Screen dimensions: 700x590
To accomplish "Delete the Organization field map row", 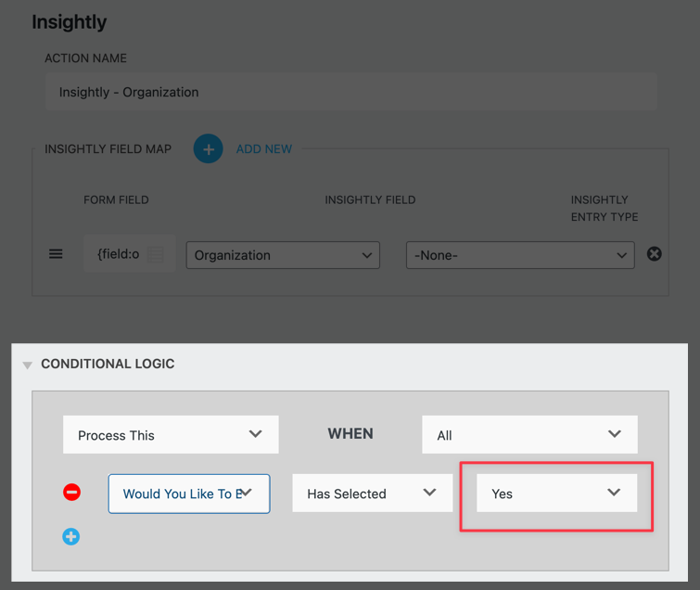I will [x=654, y=253].
